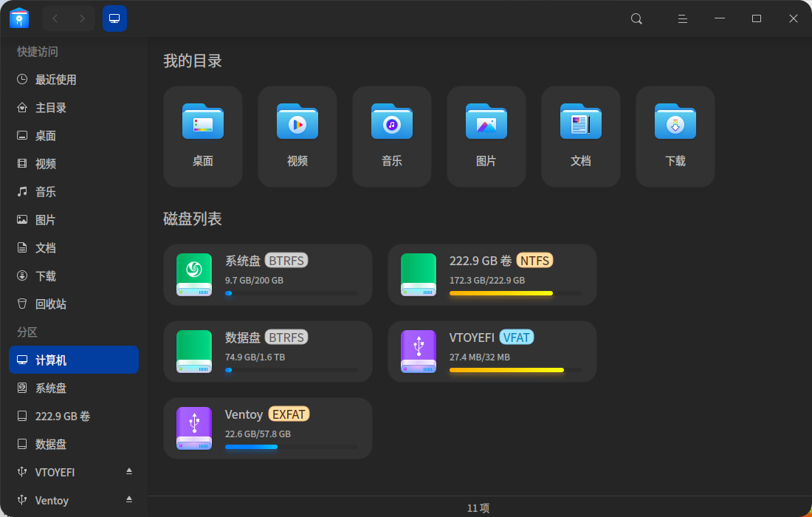Click the computer icon in address bar

pyautogui.click(x=114, y=18)
